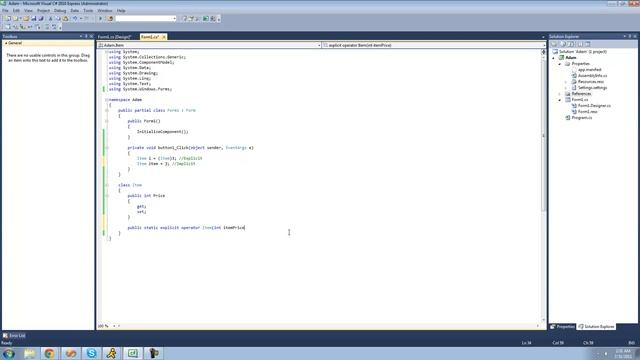The image size is (640, 360).
Task: Click the 'private void button1_Click' line in code
Action: click(x=190, y=148)
